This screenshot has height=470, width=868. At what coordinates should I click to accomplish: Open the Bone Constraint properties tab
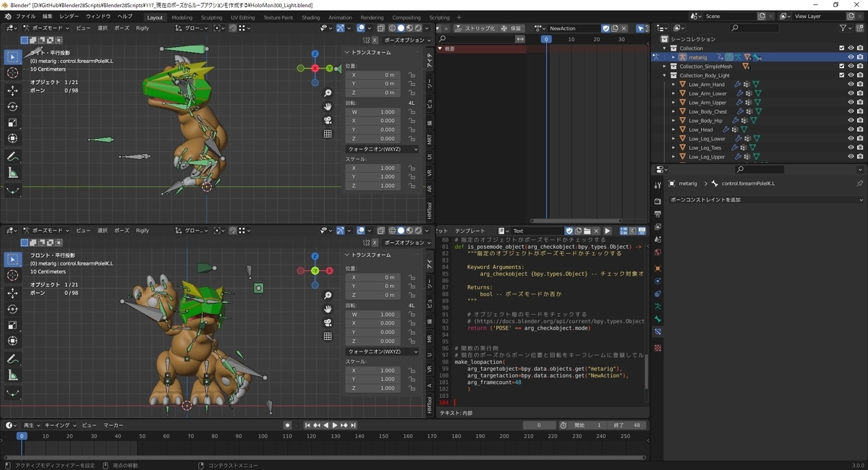(x=658, y=331)
